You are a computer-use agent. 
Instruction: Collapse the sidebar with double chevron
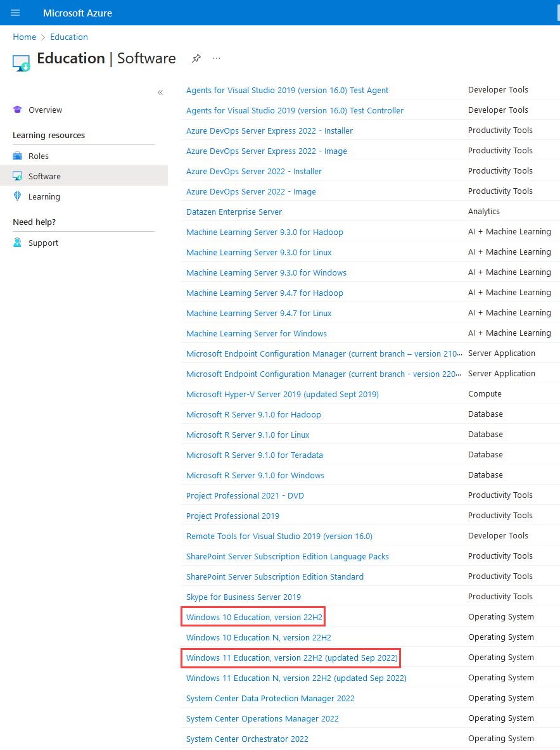160,92
